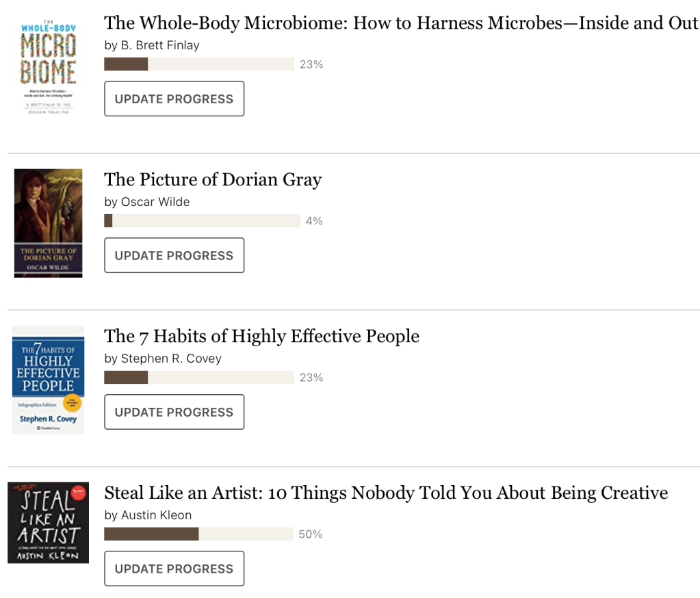
Task: Click the progress bar under Stephen R. Covey
Action: pos(198,378)
